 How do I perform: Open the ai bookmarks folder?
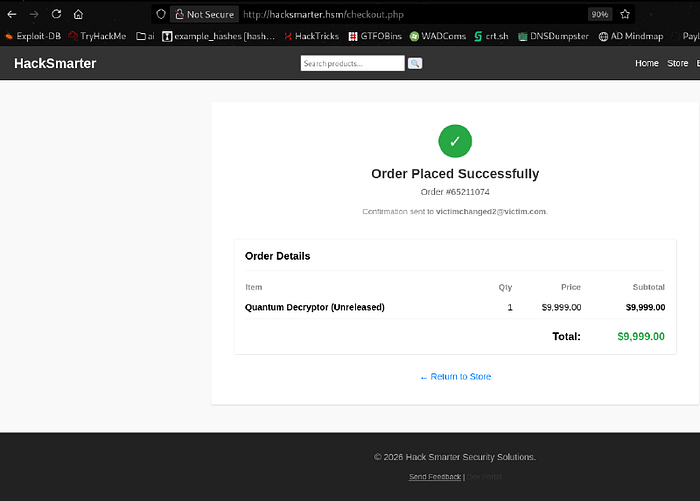point(145,36)
